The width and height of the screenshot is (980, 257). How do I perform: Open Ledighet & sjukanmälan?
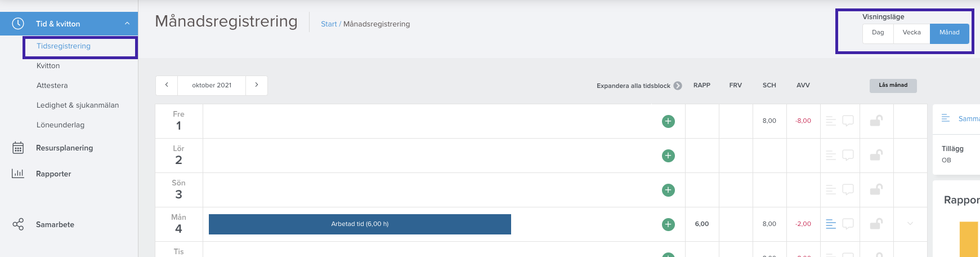tap(78, 105)
